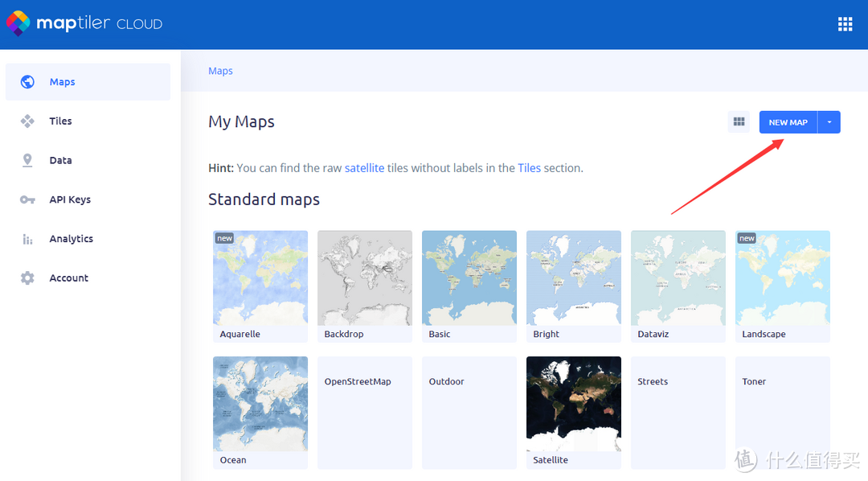Open the Aquarelle map thumbnail
Image resolution: width=868 pixels, height=481 pixels.
[260, 278]
